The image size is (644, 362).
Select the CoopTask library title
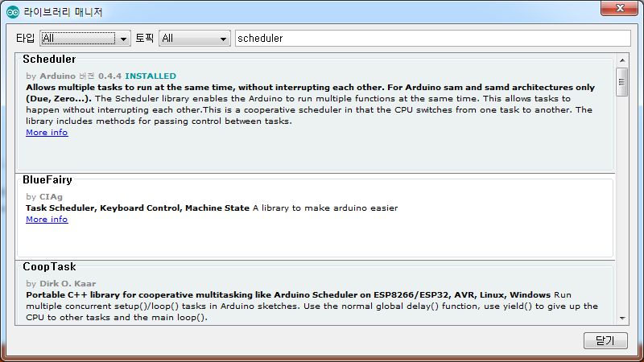tap(49, 267)
